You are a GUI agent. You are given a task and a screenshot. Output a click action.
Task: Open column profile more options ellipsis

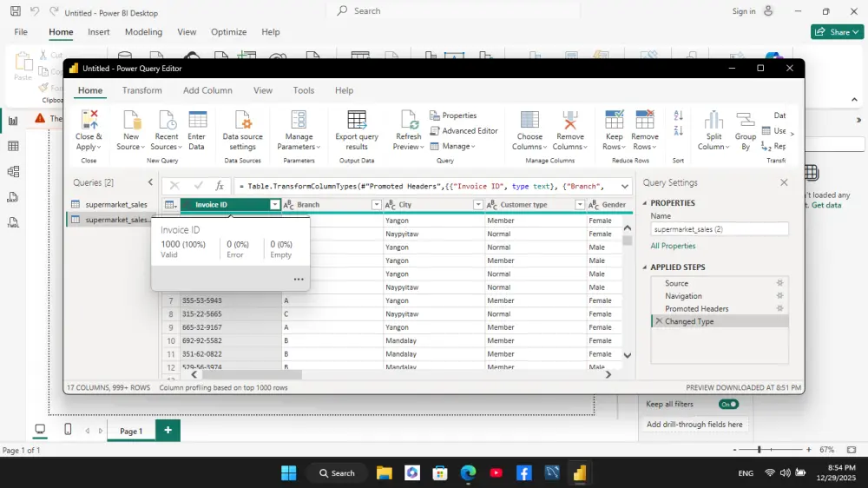299,280
